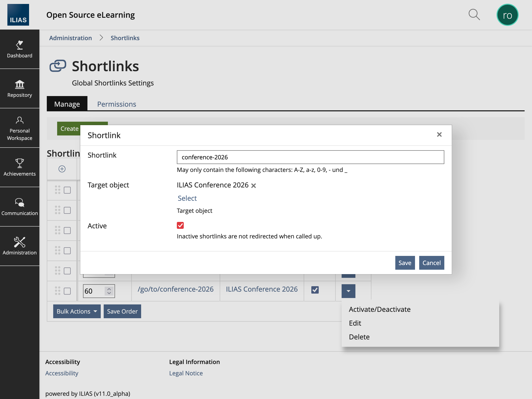Choose Activate/Deactivate from row menu
Image resolution: width=532 pixels, height=399 pixels.
(x=380, y=309)
